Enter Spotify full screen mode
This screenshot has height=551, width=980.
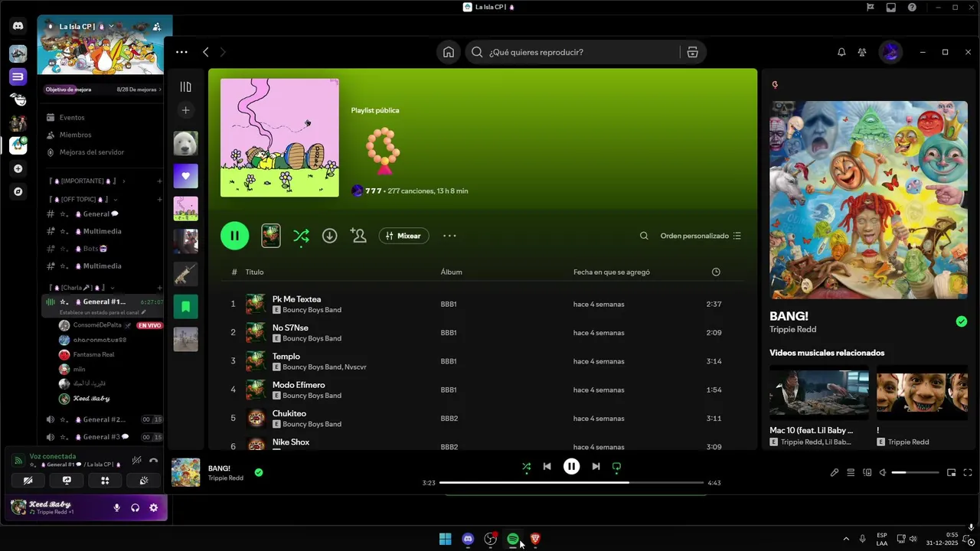pos(968,472)
